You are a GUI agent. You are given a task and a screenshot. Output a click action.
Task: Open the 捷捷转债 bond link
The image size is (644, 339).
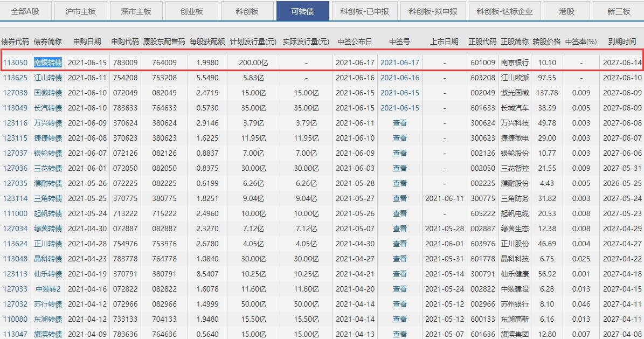pyautogui.click(x=48, y=138)
